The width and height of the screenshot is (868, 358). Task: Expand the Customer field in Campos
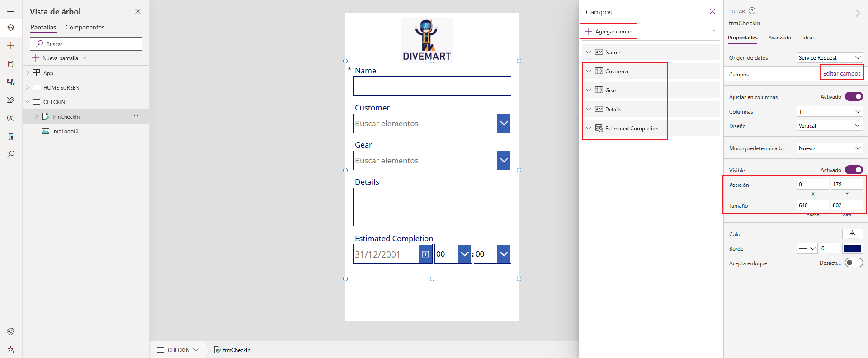(589, 71)
